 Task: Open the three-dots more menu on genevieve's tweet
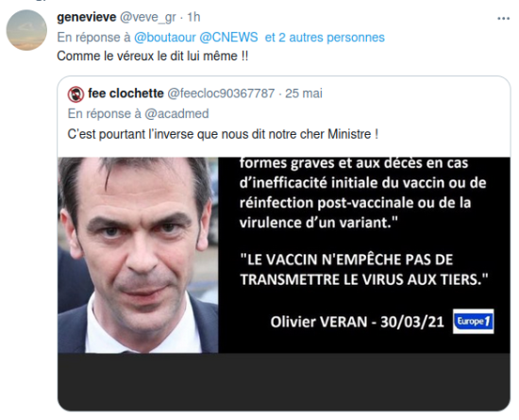(504, 19)
